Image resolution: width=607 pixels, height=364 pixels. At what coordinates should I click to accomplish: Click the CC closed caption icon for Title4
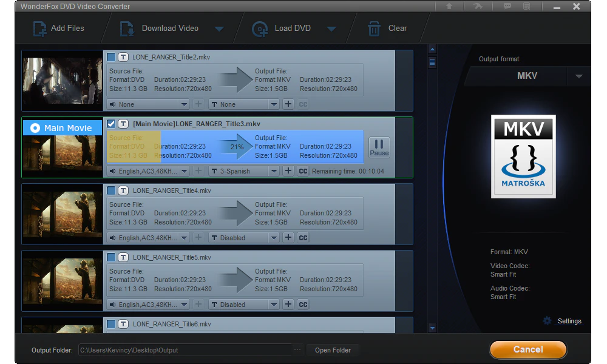point(303,237)
